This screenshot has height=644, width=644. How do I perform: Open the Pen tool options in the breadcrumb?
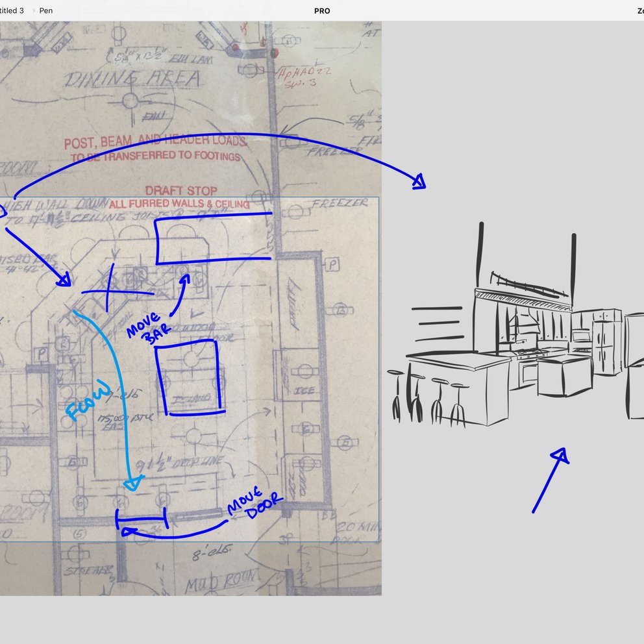45,10
